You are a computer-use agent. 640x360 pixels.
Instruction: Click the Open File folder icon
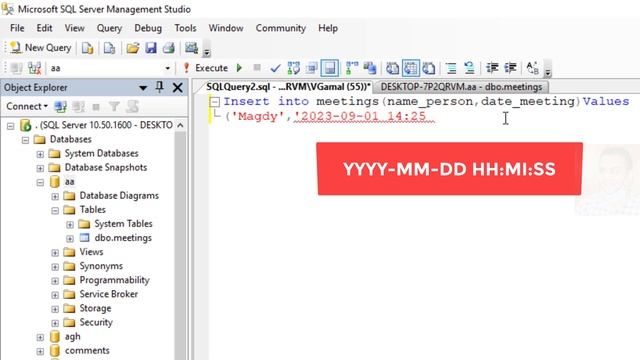coord(132,48)
